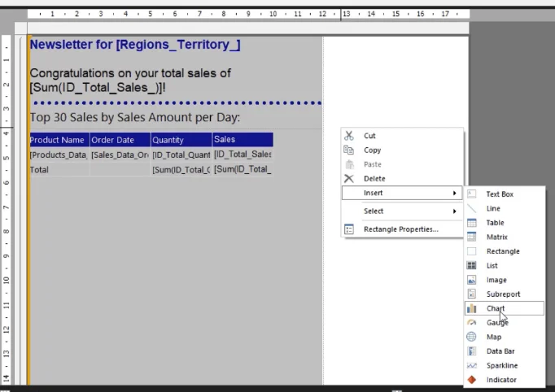Expand the Select submenu arrow
This screenshot has width=555, height=392.
pos(454,211)
